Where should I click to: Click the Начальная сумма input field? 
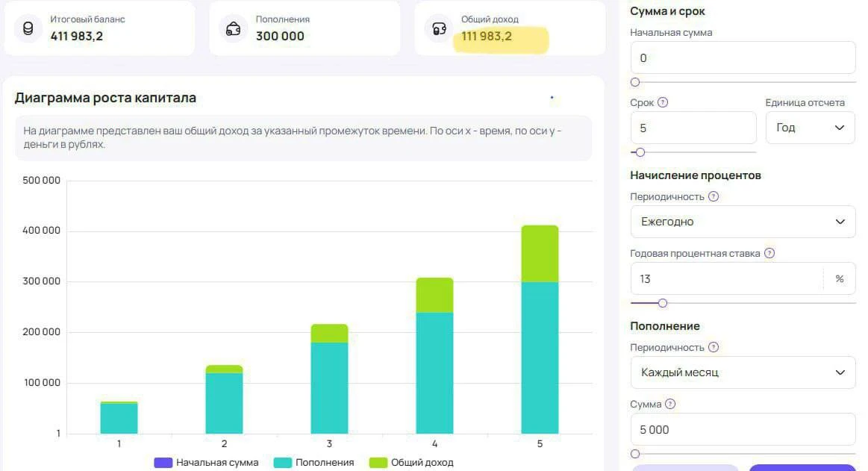point(743,57)
